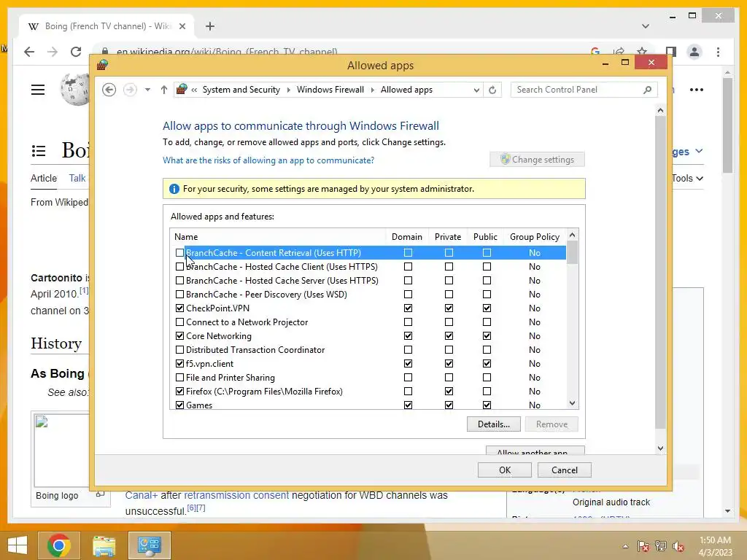
Task: Open the risks of allowing an app link
Action: click(268, 160)
